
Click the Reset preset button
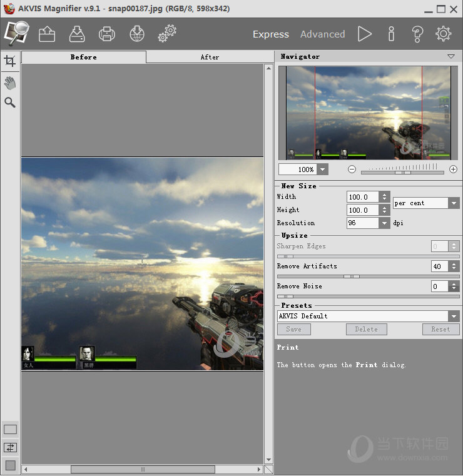pyautogui.click(x=441, y=330)
